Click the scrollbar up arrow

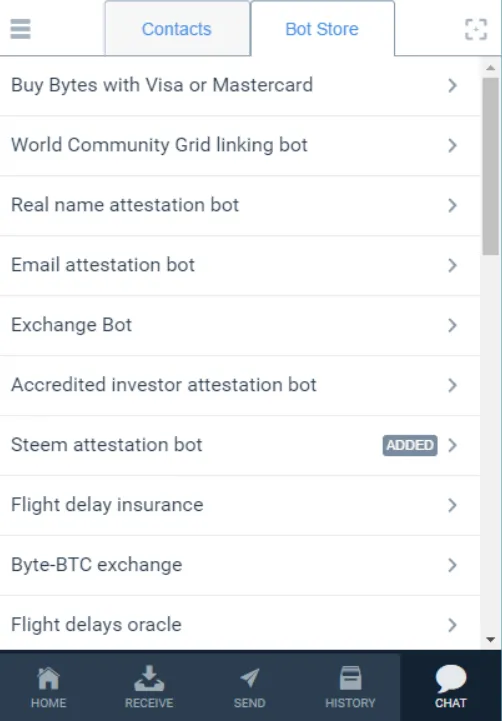[x=491, y=68]
